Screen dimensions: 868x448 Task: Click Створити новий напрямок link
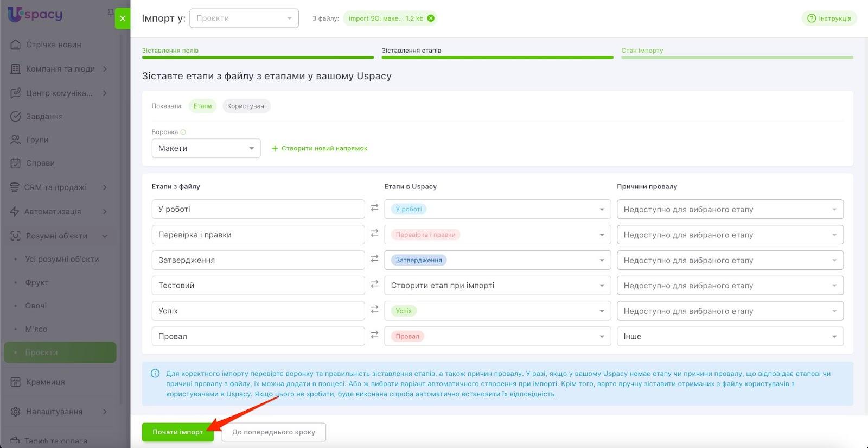(320, 148)
